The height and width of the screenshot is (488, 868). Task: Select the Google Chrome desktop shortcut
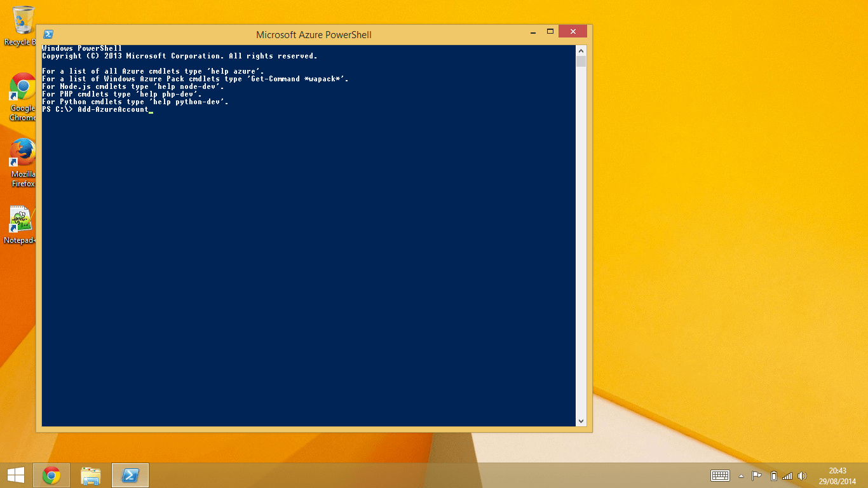click(23, 94)
